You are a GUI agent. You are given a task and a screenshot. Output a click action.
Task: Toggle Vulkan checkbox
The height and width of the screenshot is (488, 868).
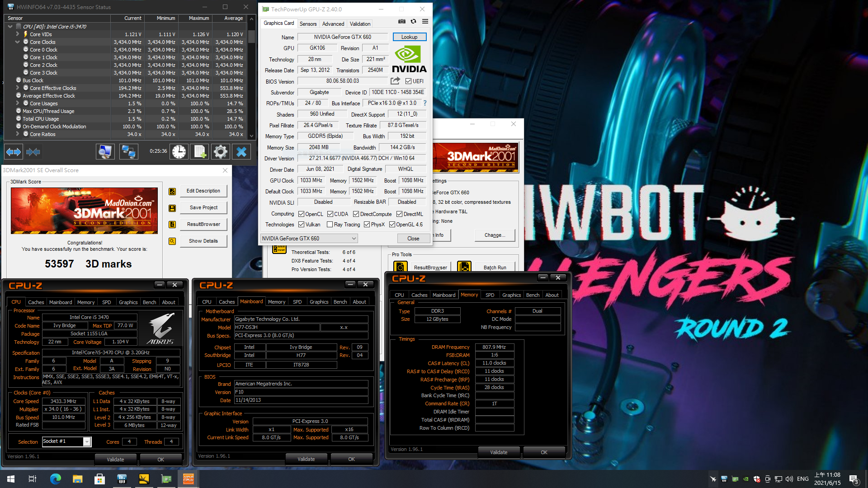[x=301, y=225]
